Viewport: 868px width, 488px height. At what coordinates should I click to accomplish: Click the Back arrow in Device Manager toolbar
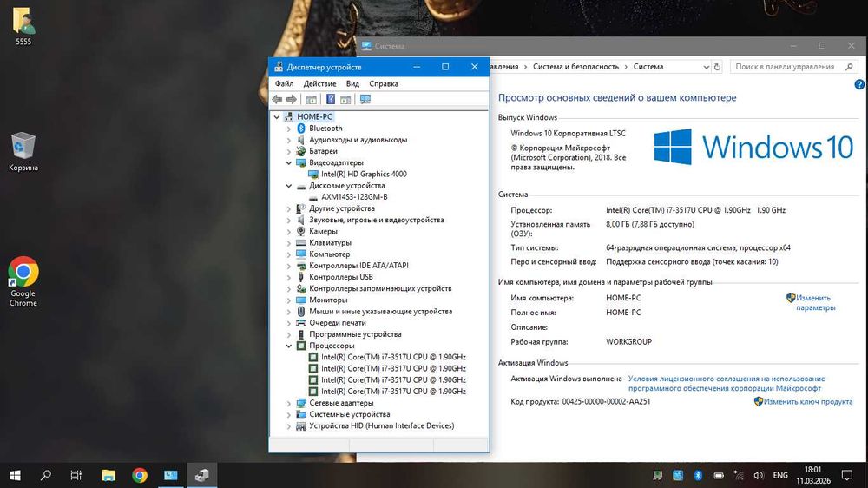tap(277, 100)
